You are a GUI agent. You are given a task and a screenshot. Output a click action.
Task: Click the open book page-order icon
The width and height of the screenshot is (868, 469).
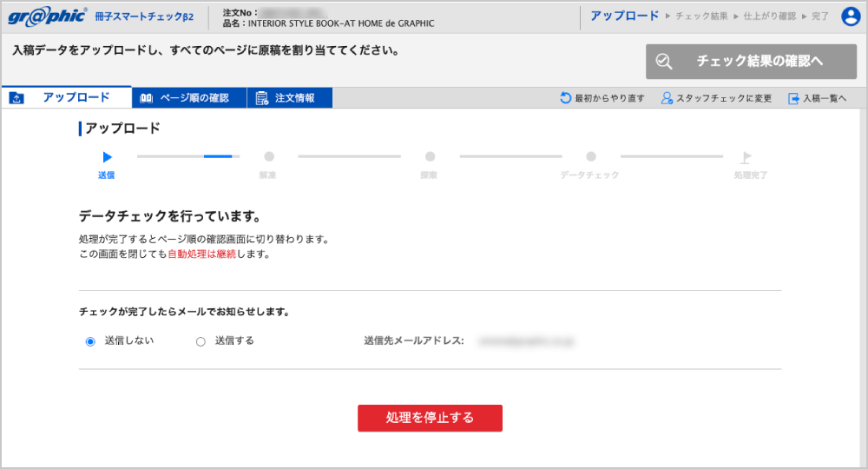(x=147, y=98)
